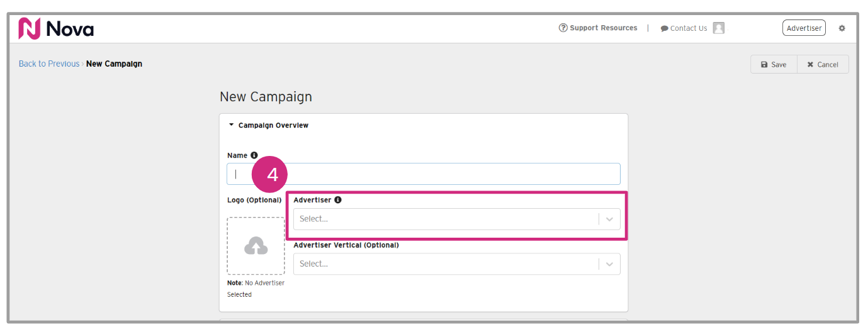The height and width of the screenshot is (332, 868).
Task: Click the Advertiser button in header
Action: click(x=804, y=28)
